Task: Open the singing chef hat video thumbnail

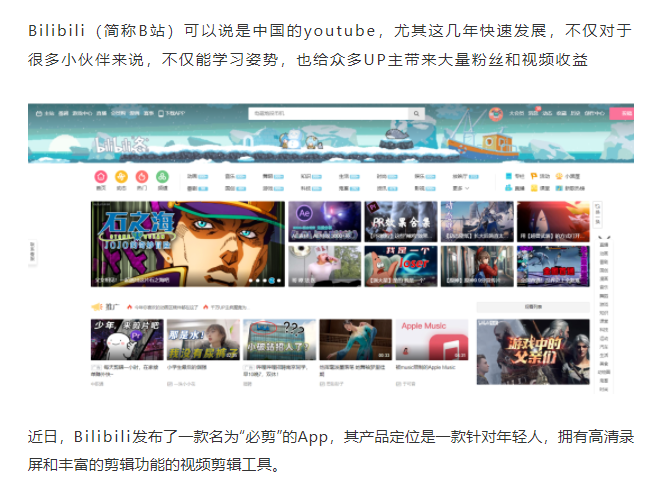Action: click(x=324, y=266)
